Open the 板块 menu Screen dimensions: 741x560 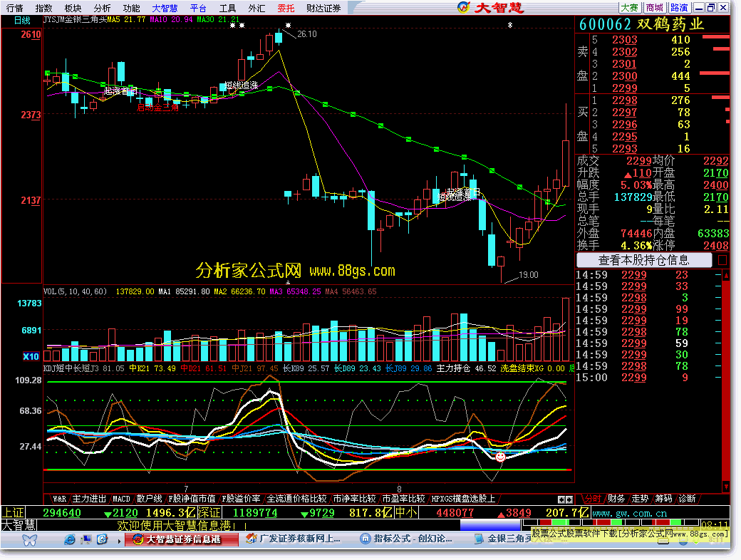[73, 8]
